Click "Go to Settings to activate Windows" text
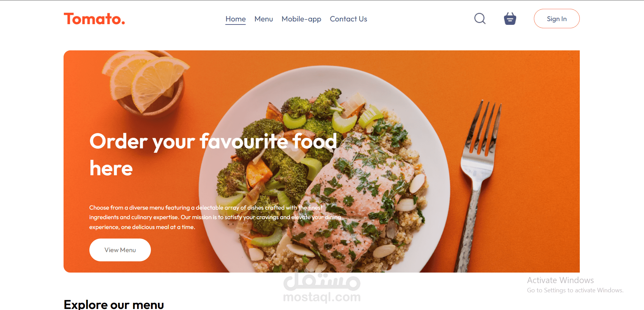 [x=575, y=290]
